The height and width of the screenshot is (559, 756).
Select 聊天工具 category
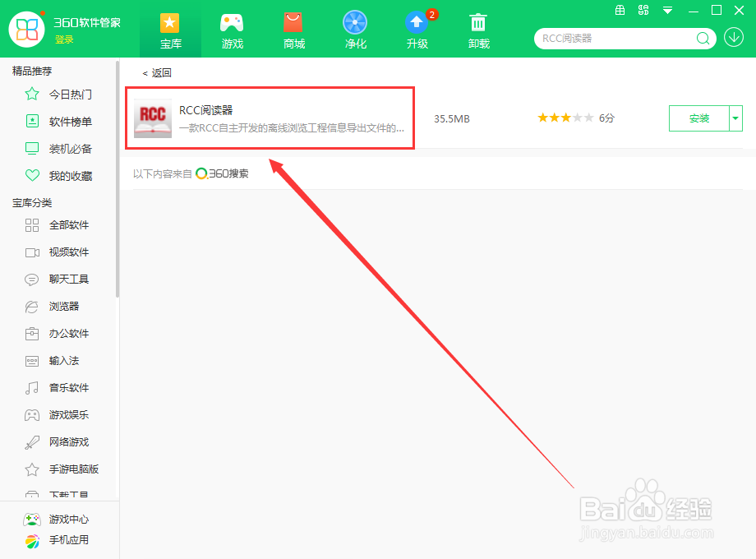(x=69, y=279)
